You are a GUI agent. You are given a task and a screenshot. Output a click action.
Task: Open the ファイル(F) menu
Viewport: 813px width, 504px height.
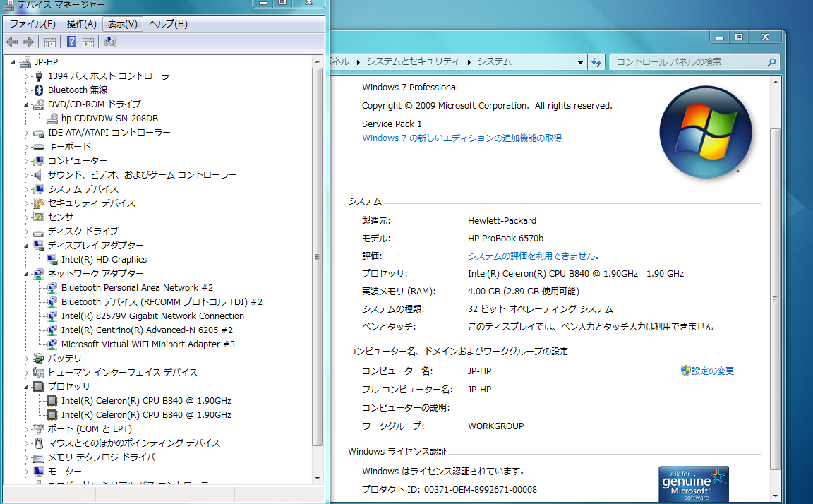(32, 24)
